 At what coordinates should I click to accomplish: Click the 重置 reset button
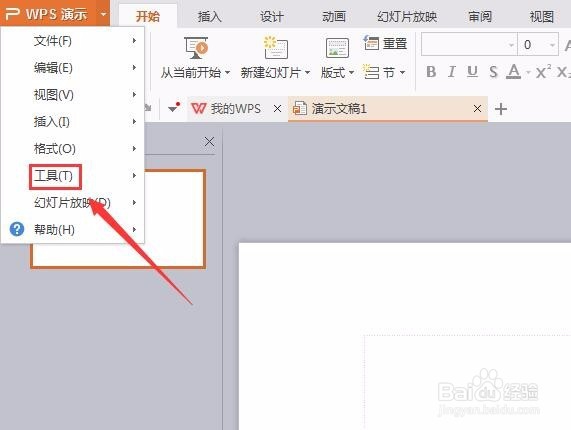click(385, 44)
